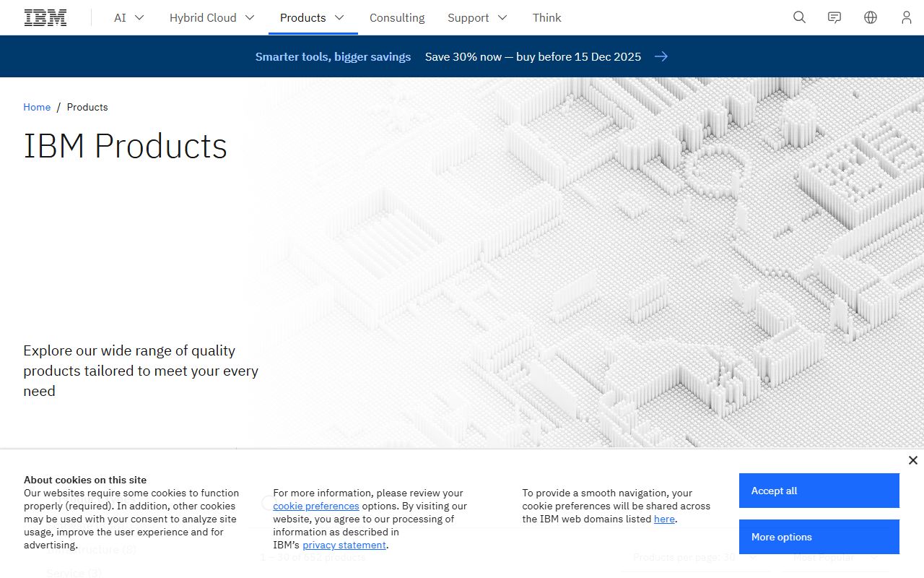This screenshot has height=578, width=924.
Task: Choose a region via the globe icon
Action: tap(870, 17)
